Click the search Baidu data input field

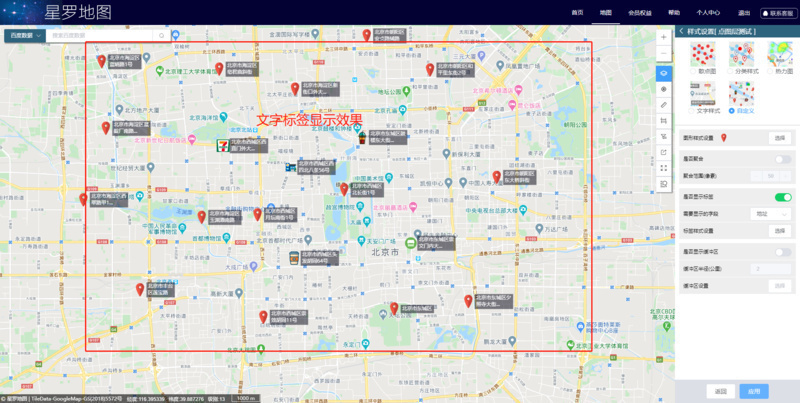click(101, 36)
